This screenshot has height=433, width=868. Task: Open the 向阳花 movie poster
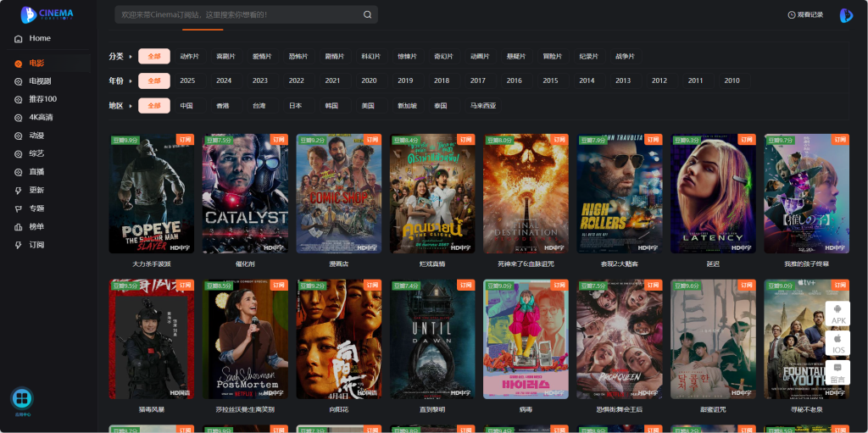click(339, 340)
